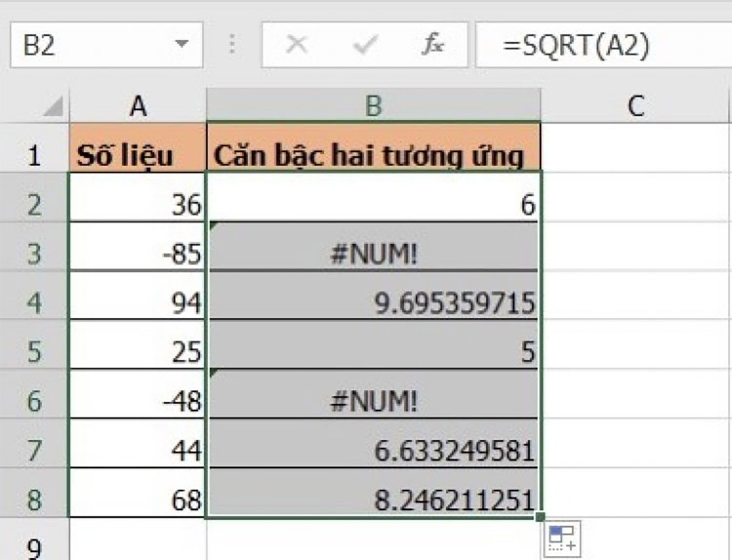The height and width of the screenshot is (560, 732).
Task: Select the #NUM! cell in row 3
Action: [374, 247]
